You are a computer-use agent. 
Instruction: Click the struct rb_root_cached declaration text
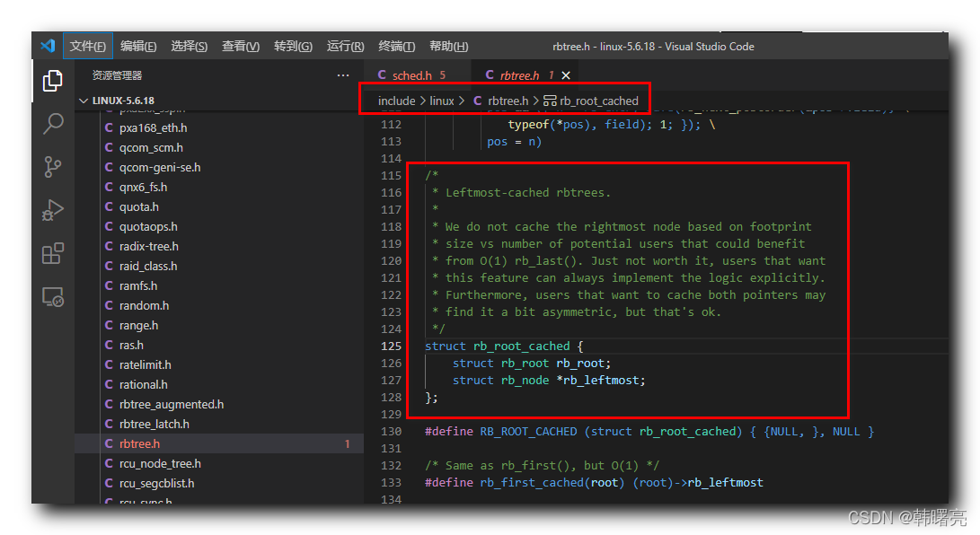pyautogui.click(x=504, y=346)
